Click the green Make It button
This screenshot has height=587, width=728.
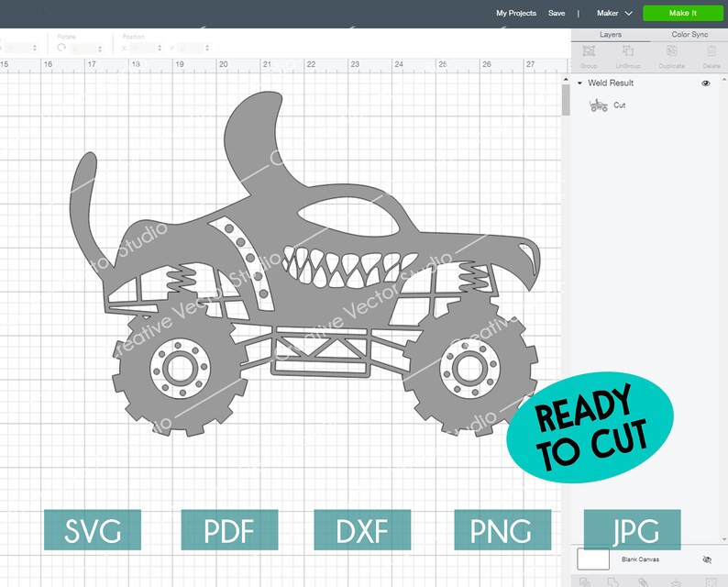[682, 13]
